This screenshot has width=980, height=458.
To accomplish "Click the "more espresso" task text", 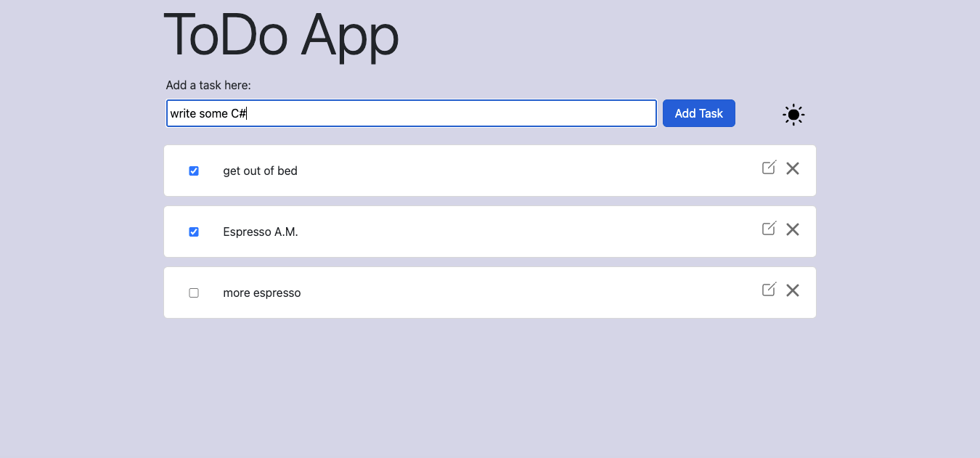I will click(262, 293).
